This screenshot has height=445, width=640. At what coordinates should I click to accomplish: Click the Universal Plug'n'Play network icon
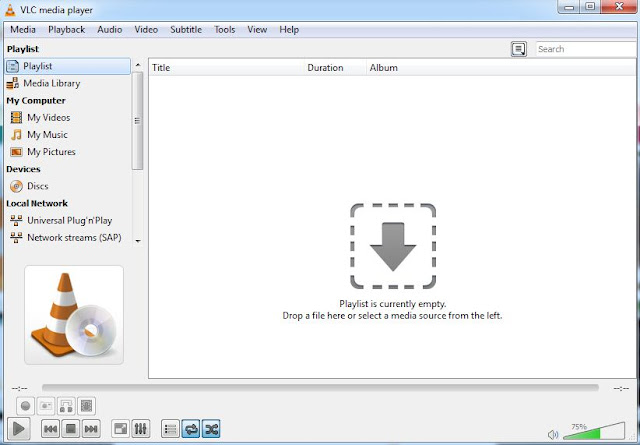coord(16,220)
